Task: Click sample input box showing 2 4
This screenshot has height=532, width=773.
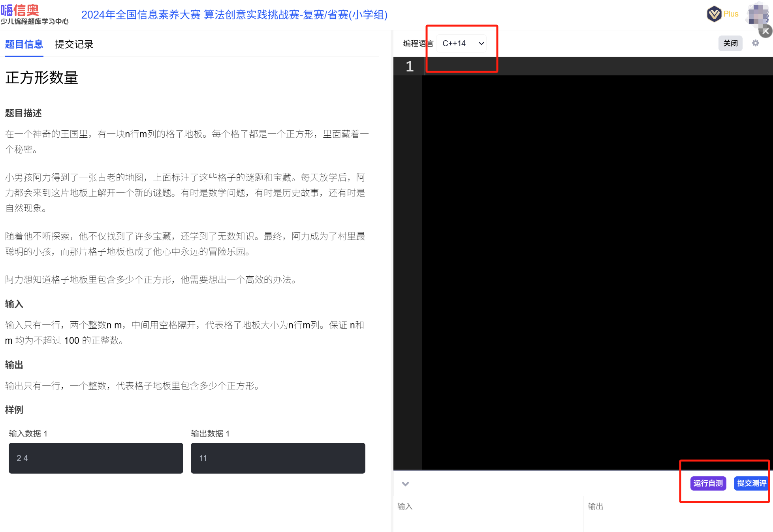Action: coord(96,458)
